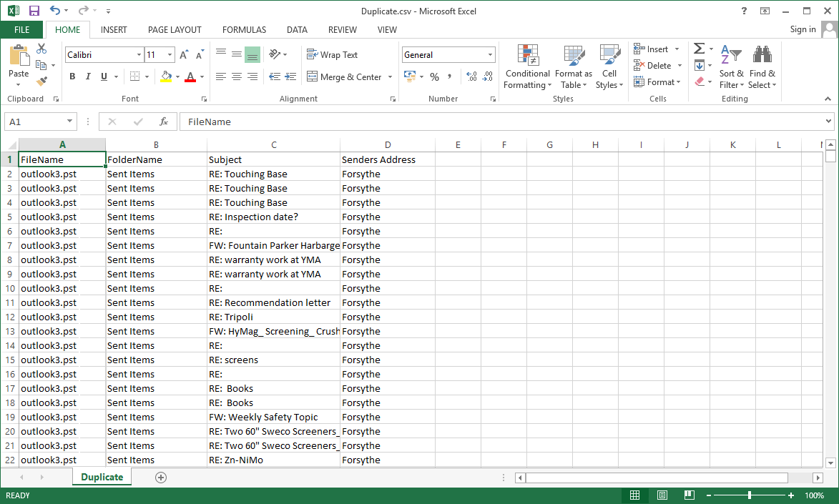Open the FILE tab
Image resolution: width=839 pixels, height=504 pixels.
pyautogui.click(x=22, y=30)
